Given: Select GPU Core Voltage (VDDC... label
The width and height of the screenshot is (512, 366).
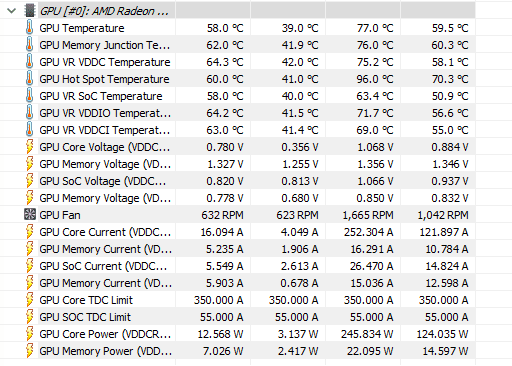Looking at the screenshot, I should (105, 147).
